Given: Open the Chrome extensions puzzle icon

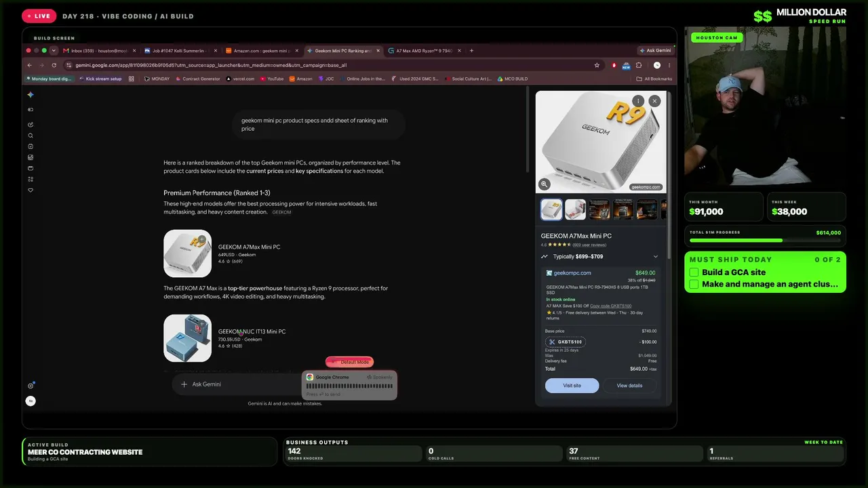Looking at the screenshot, I should point(638,65).
